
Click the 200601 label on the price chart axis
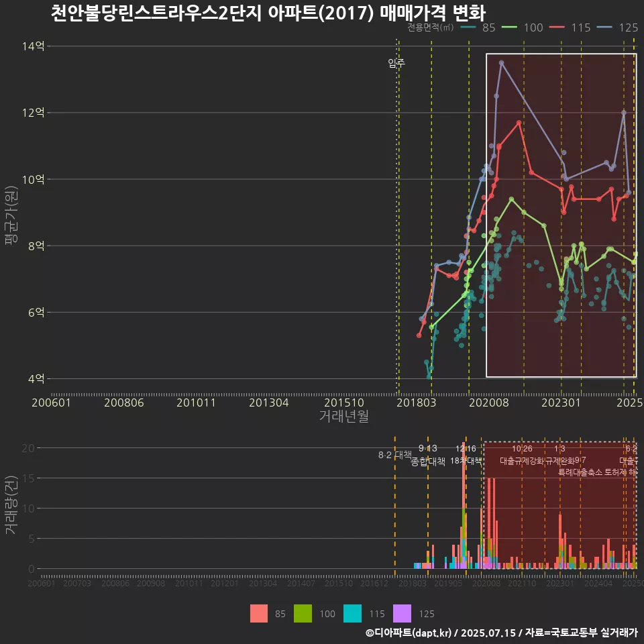point(52,402)
